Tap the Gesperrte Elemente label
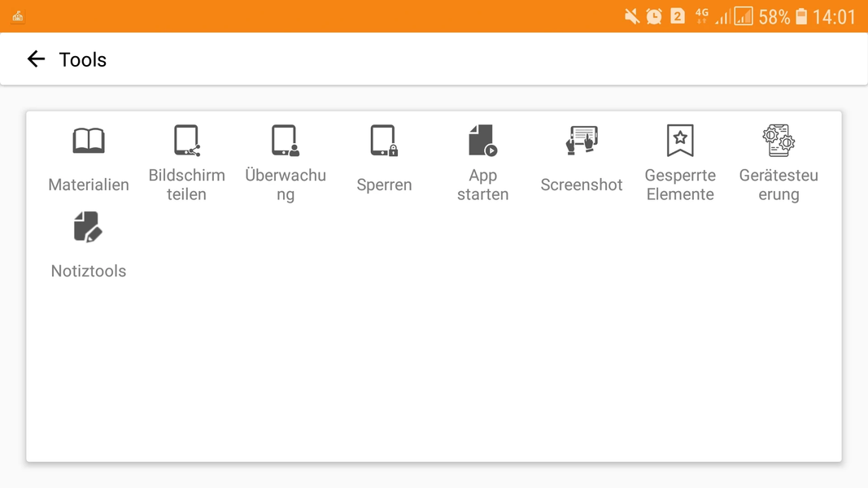Screen dimensions: 868x488 pos(680,185)
